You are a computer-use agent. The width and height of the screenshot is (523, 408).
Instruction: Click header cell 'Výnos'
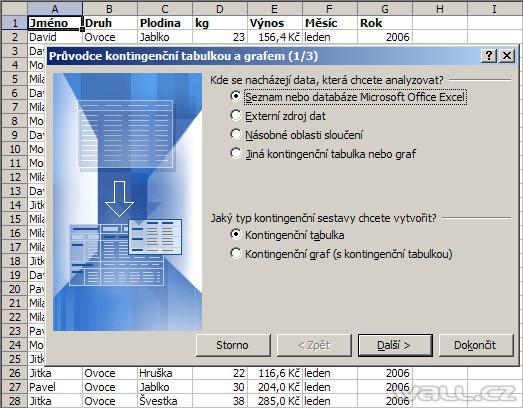pos(275,23)
